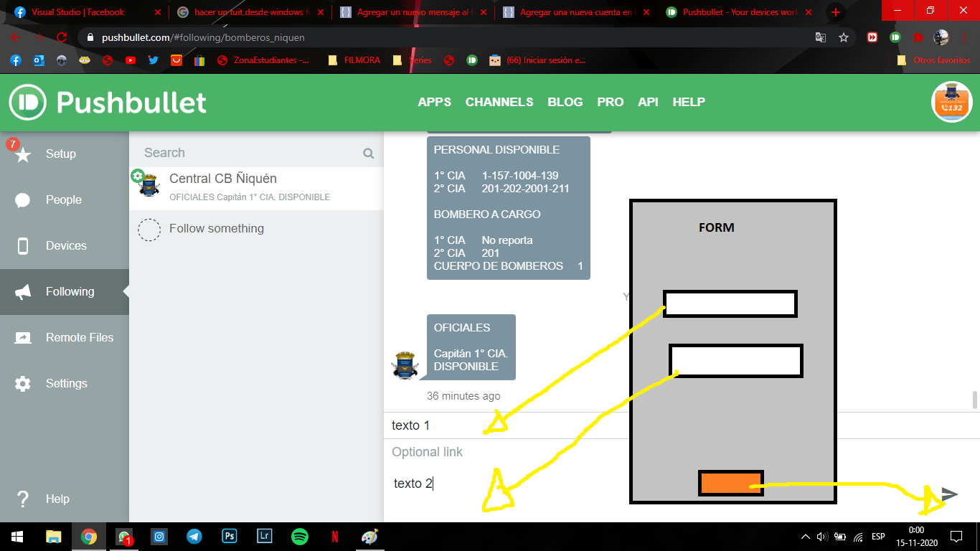Open the Windows notification center
The height and width of the screenshot is (551, 980).
pyautogui.click(x=956, y=536)
